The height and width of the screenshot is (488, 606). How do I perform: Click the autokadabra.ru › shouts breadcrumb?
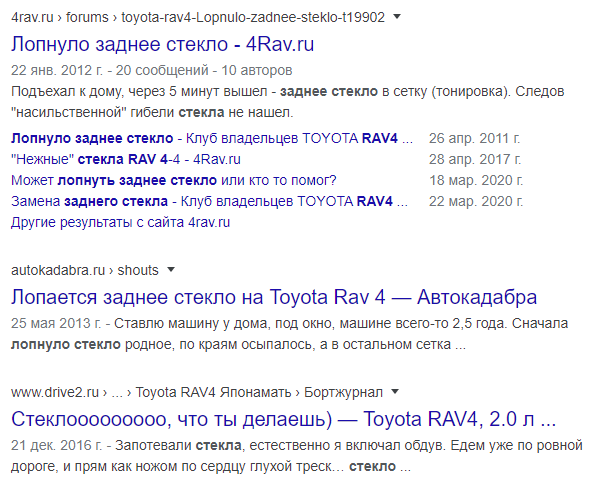[85, 270]
